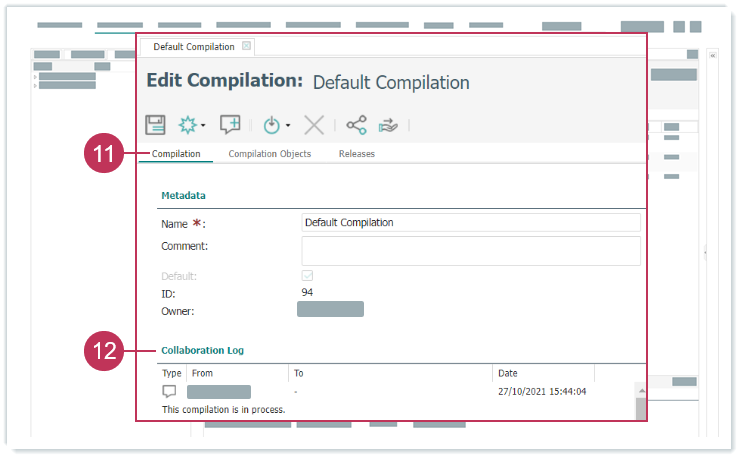Open the Releases tab

coord(356,154)
